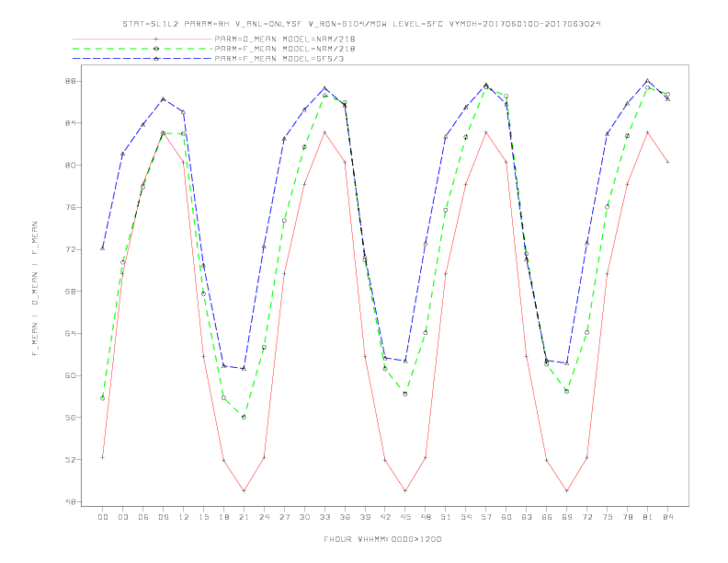
Task: Click x-axis forecast hour label 75
Action: point(608,517)
